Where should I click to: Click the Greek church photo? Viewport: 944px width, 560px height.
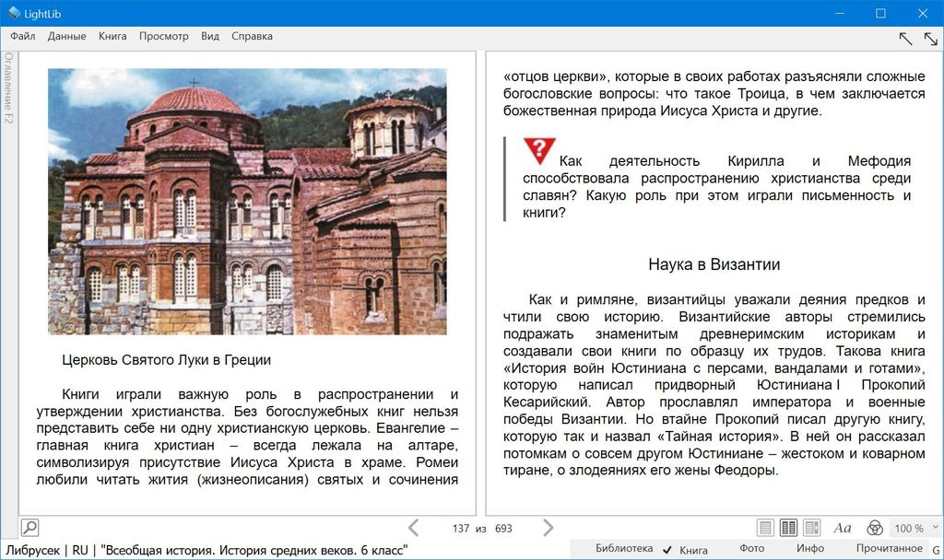(x=247, y=201)
